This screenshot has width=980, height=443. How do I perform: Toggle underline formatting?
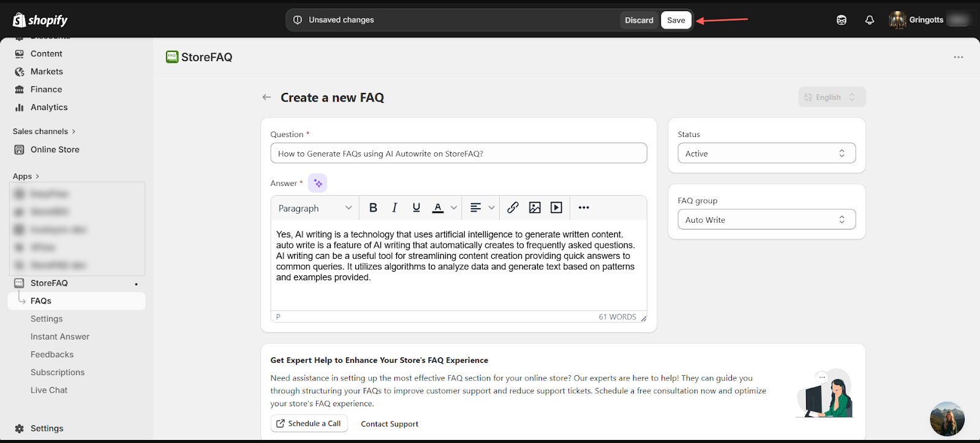click(417, 208)
